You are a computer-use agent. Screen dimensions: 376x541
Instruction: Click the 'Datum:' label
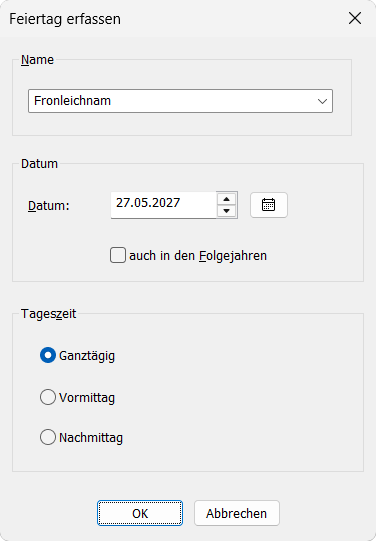(49, 206)
